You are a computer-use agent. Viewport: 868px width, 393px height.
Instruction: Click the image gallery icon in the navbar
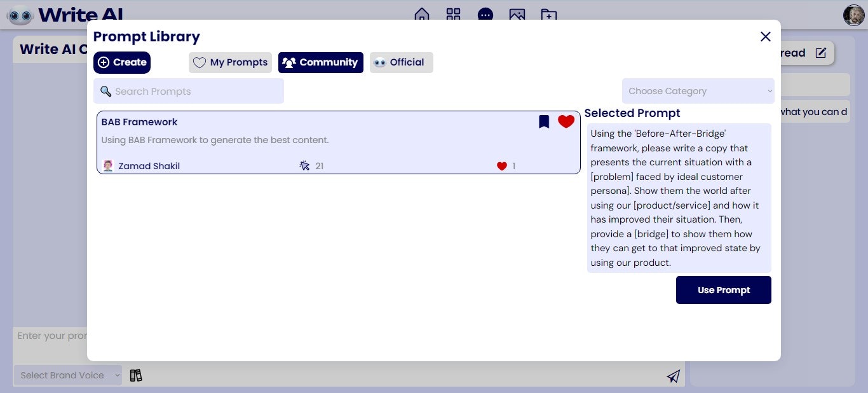click(517, 15)
